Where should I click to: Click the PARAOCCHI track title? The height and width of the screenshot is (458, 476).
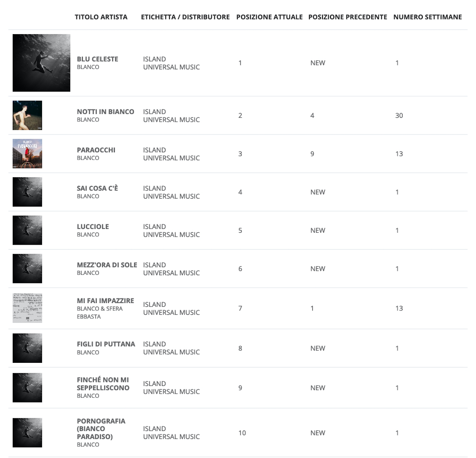96,150
